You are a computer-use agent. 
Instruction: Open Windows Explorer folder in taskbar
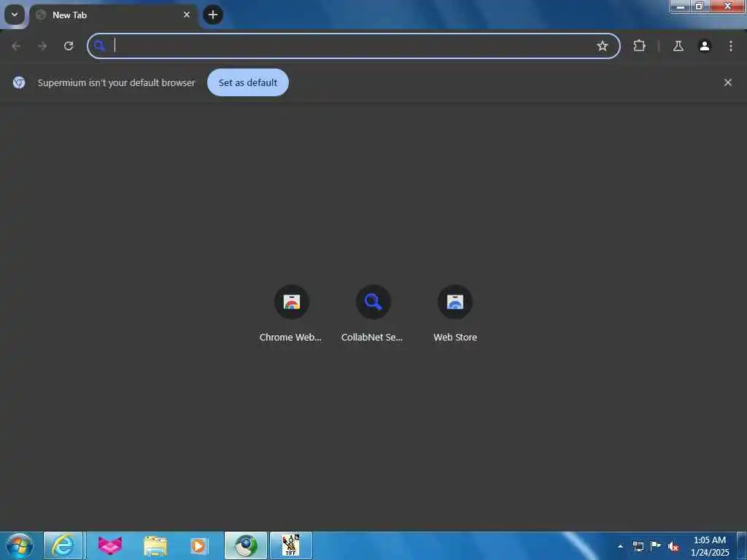pyautogui.click(x=155, y=545)
